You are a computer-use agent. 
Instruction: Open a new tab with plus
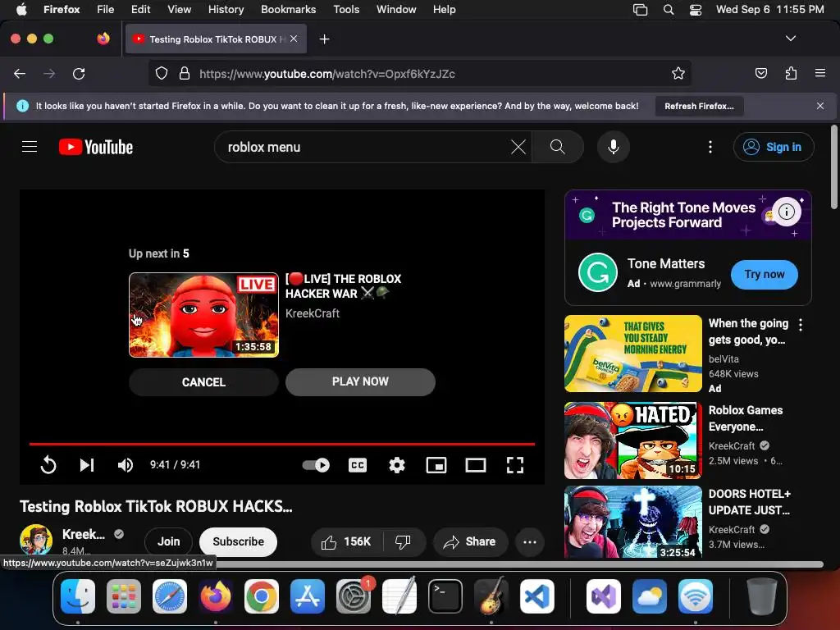pos(324,39)
